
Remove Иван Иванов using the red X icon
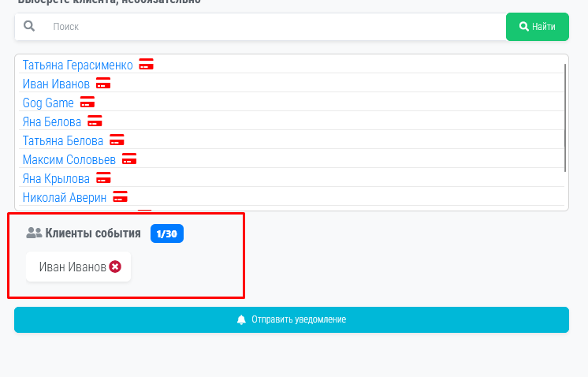point(115,267)
